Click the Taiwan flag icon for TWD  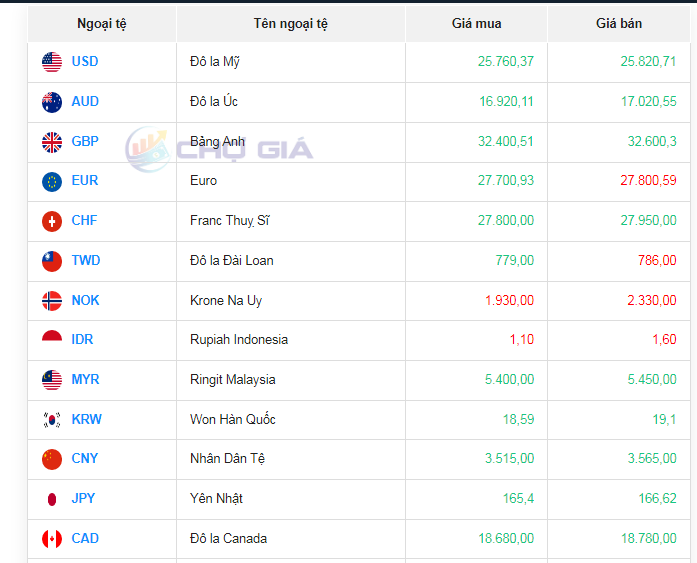point(52,261)
